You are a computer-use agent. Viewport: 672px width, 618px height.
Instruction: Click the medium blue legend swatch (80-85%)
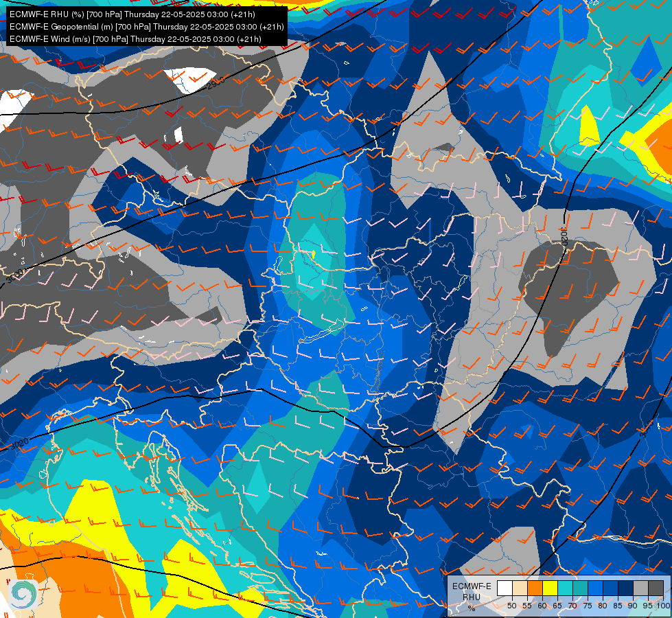[x=610, y=588]
